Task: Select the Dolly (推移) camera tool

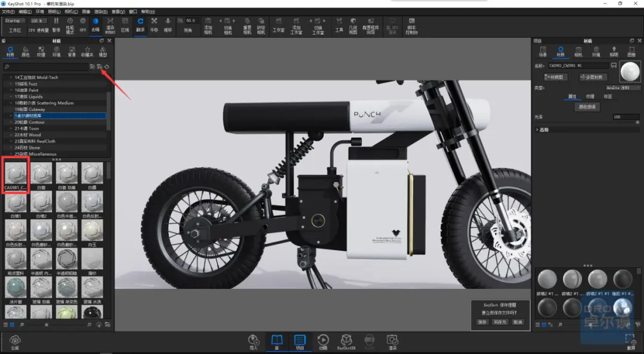Action: coord(168,24)
